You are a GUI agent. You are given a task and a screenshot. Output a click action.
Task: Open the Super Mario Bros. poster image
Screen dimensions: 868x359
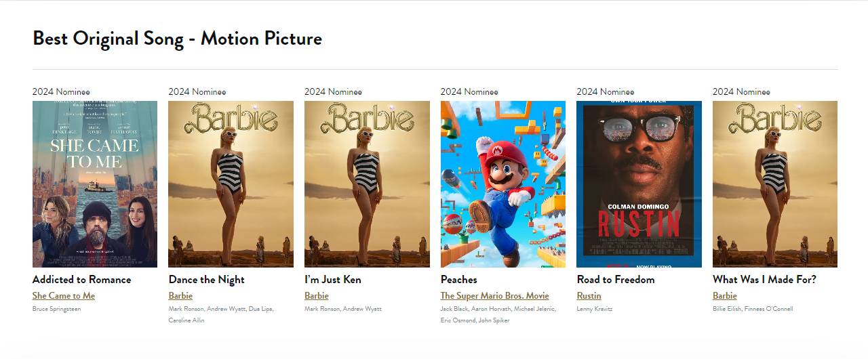pos(502,184)
